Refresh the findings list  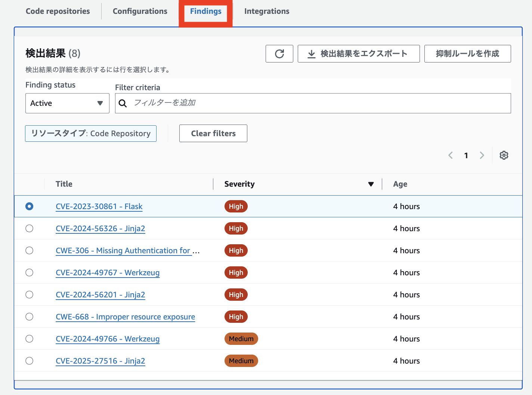[x=279, y=53]
